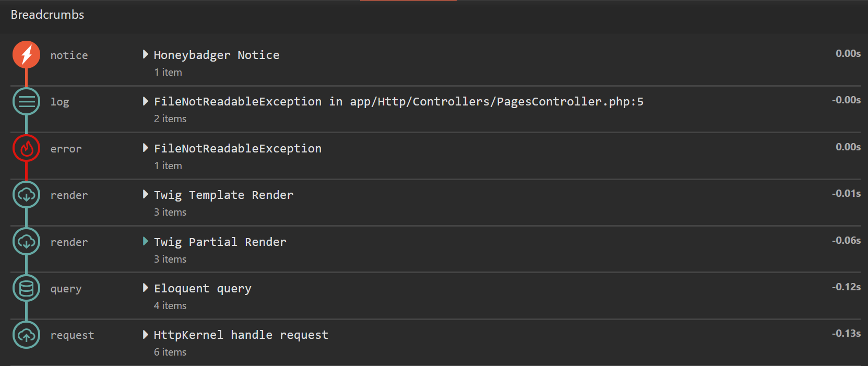Click the Twig Template Render cloud icon
The width and height of the screenshot is (868, 366).
26,195
